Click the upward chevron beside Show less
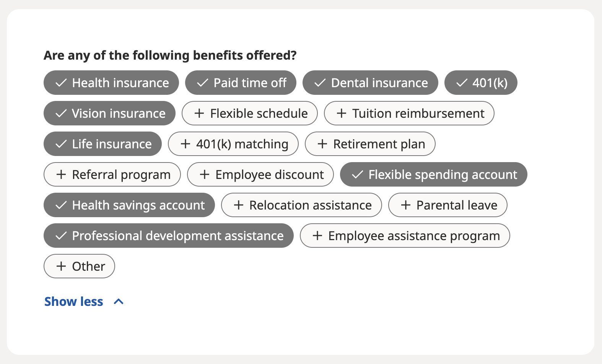Screen dimensions: 602x364 (x=119, y=301)
